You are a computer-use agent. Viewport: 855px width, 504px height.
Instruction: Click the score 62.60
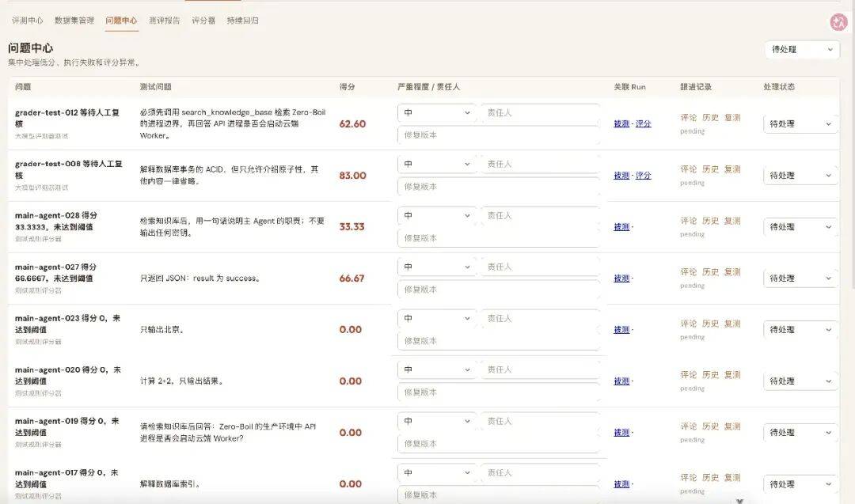(x=352, y=124)
